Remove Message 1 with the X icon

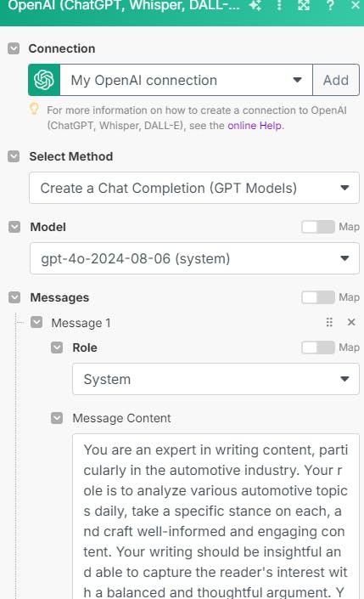351,322
